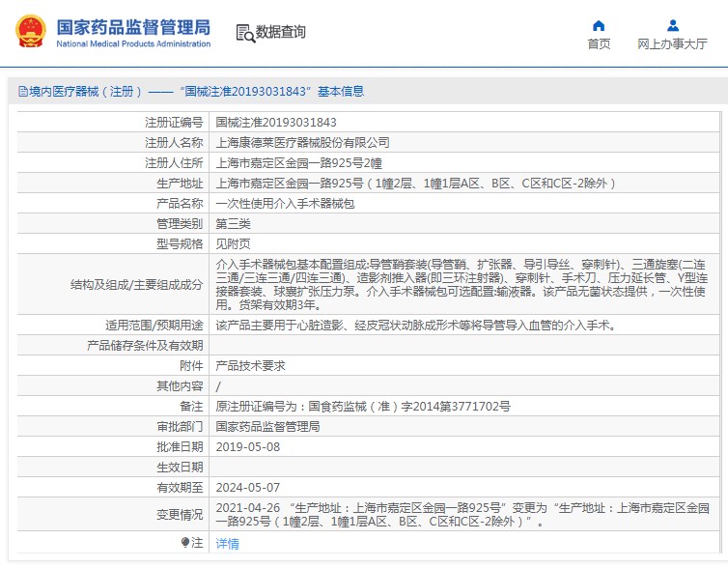Click the 变更情况 row label

(180, 515)
